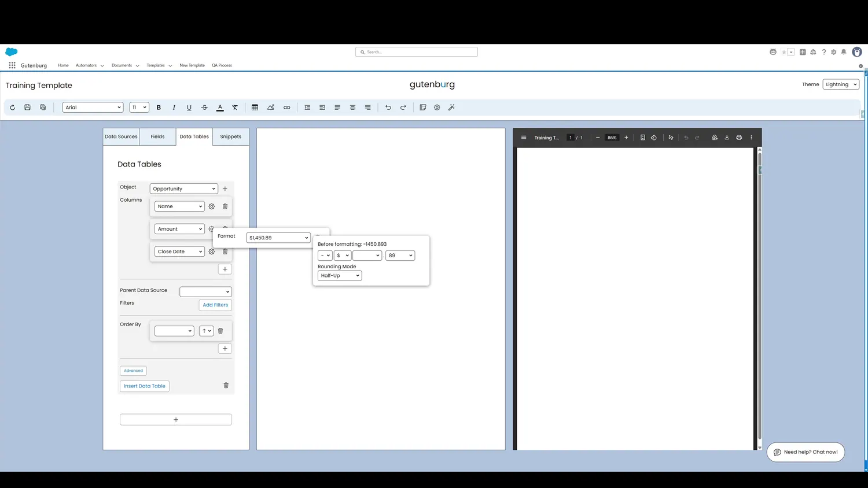Open the Name column dropdown
868x488 pixels.
coord(179,206)
